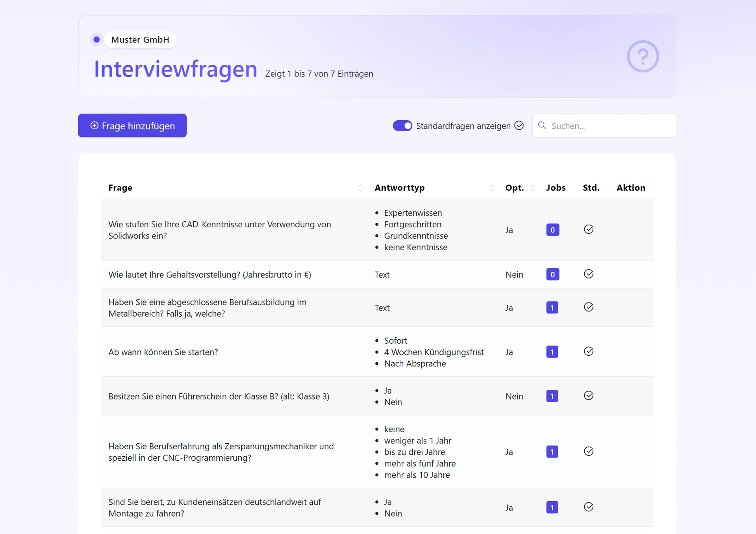Open the help via the question mark icon

pyautogui.click(x=643, y=56)
